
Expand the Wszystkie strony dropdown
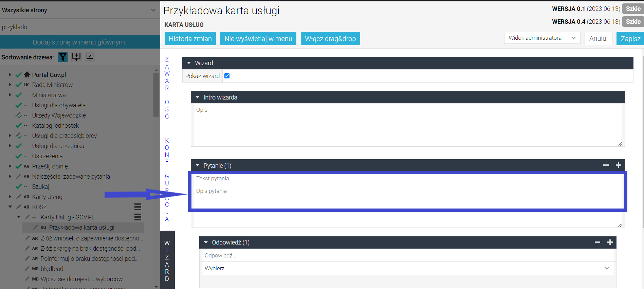(x=79, y=10)
